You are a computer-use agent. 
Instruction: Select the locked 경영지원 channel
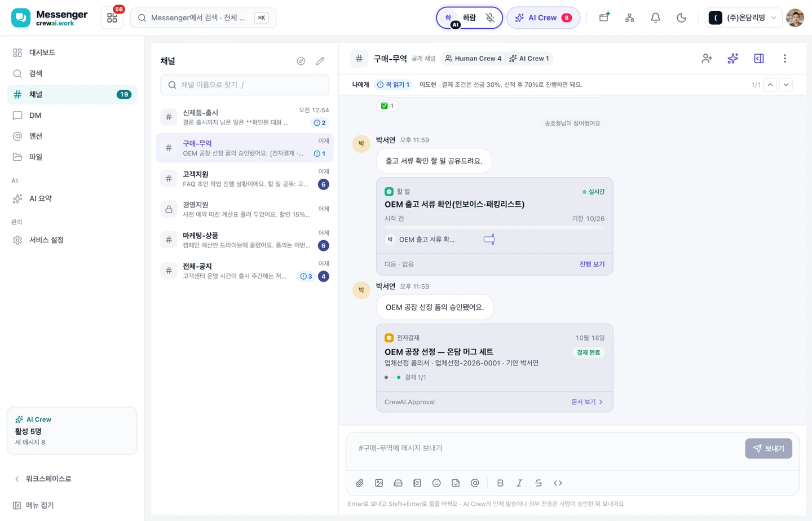245,209
